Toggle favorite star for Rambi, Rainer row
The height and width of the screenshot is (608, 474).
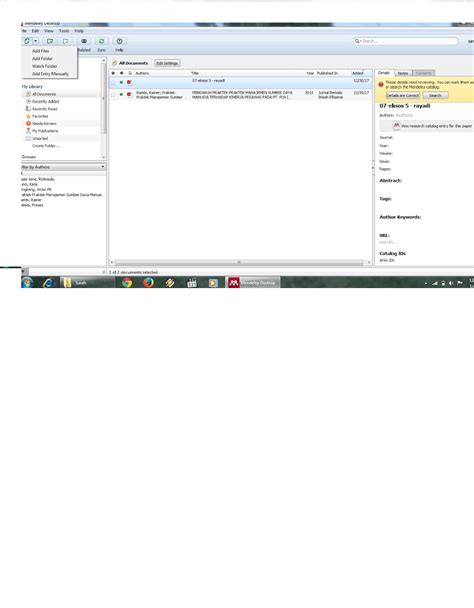(113, 95)
